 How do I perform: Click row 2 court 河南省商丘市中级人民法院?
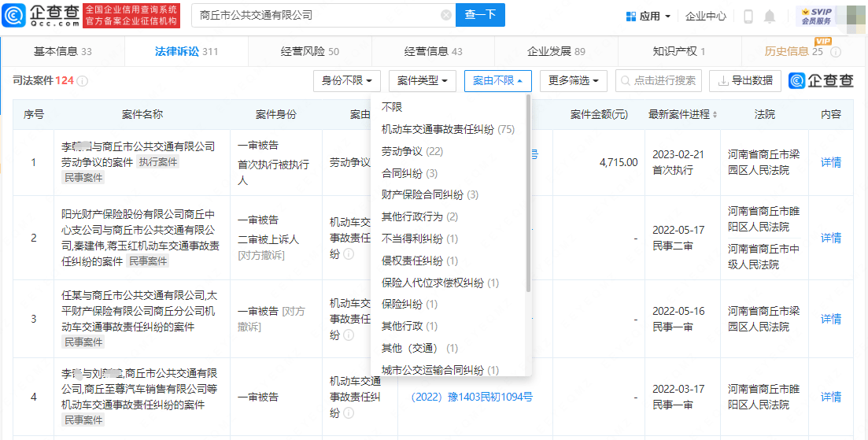[764, 257]
